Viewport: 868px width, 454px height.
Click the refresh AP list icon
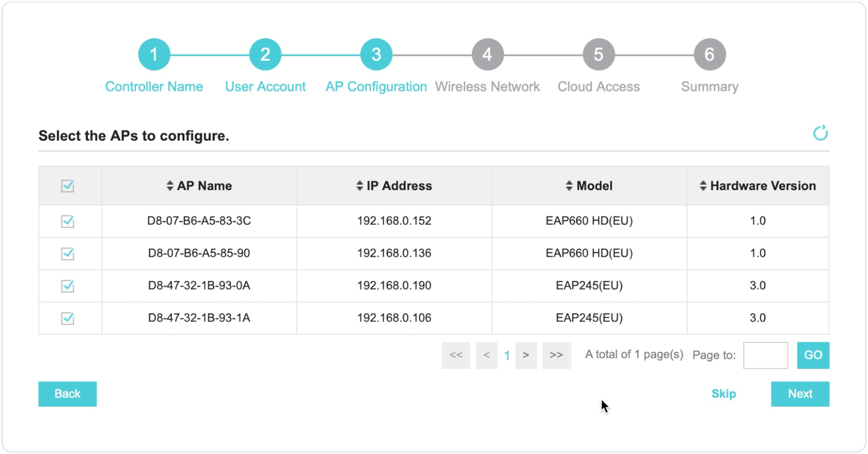click(x=820, y=133)
